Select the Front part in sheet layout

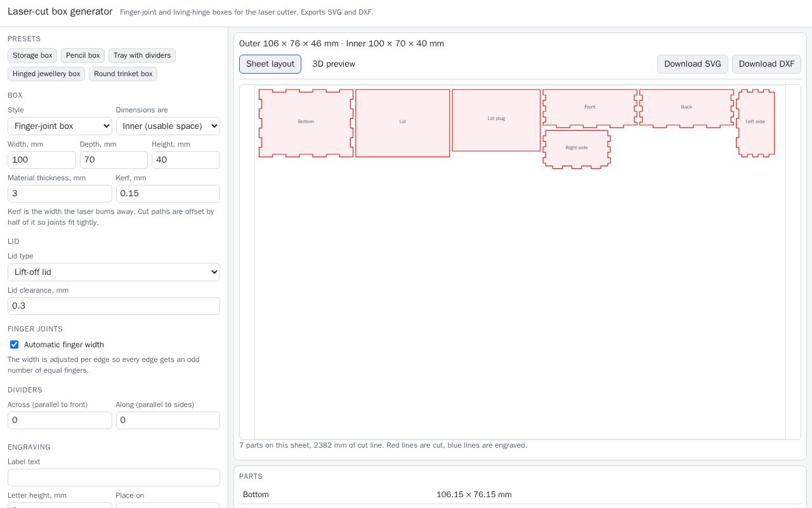coord(590,108)
